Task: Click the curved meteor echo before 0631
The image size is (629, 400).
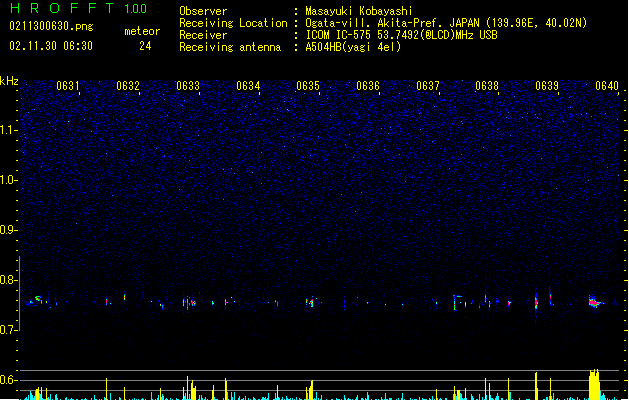Action: click(x=38, y=299)
